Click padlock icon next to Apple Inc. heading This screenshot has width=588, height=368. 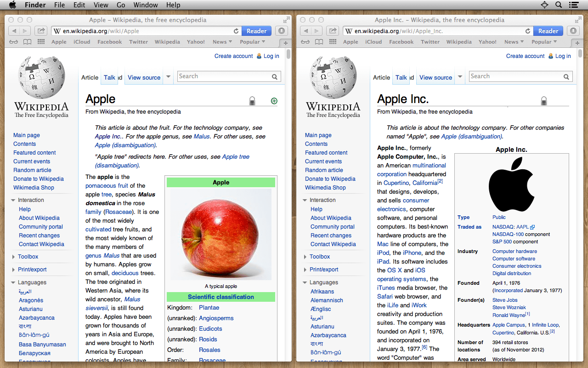tap(544, 101)
